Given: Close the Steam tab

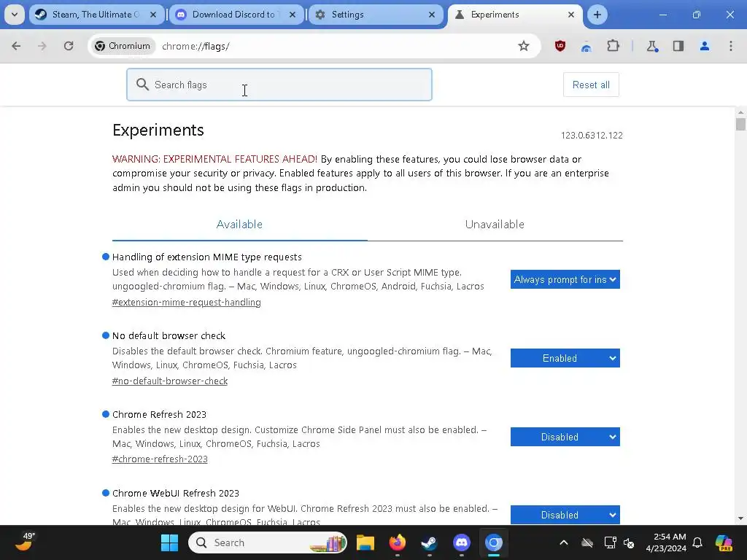Looking at the screenshot, I should tap(153, 15).
